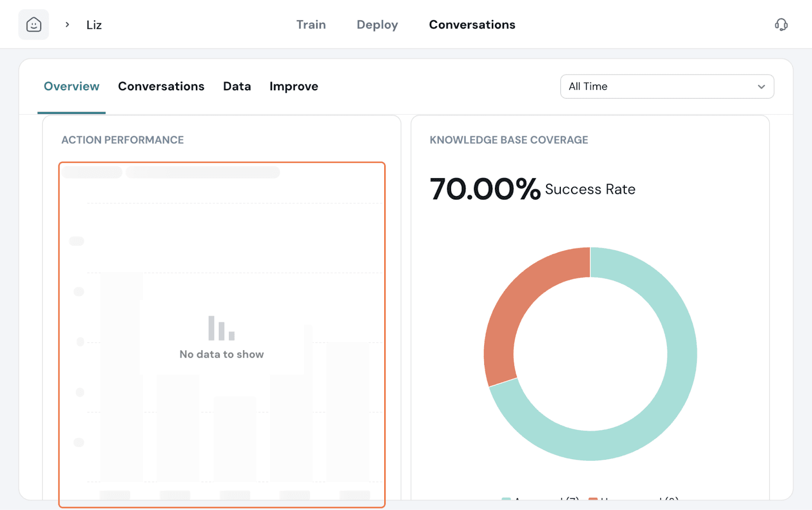Screen dimensions: 812x510
Task: Click the No data to show message
Action: point(221,354)
